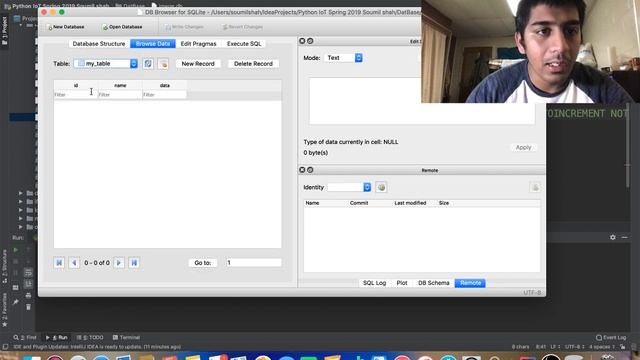Click the data column header
The width and height of the screenshot is (640, 360).
(x=164, y=85)
